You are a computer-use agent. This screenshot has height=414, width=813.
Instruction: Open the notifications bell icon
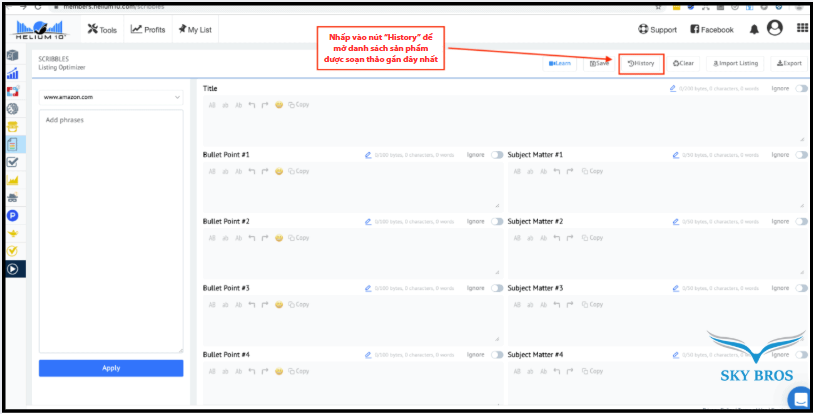(754, 29)
